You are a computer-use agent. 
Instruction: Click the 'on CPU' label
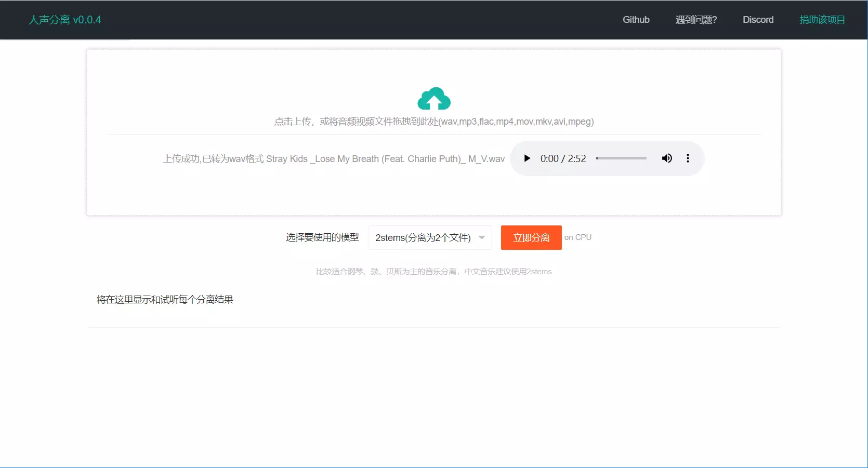pos(578,237)
